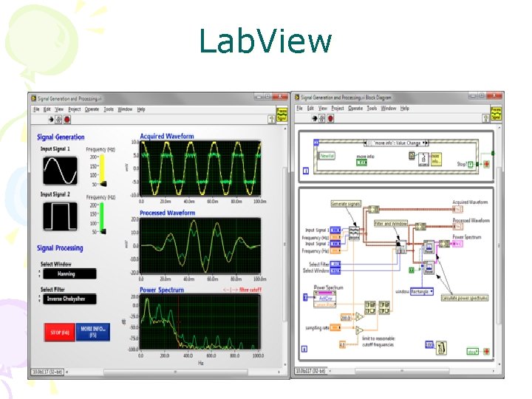Click the Select Window increment arrows
Viewport: 532px width, 399px height.
point(40,274)
